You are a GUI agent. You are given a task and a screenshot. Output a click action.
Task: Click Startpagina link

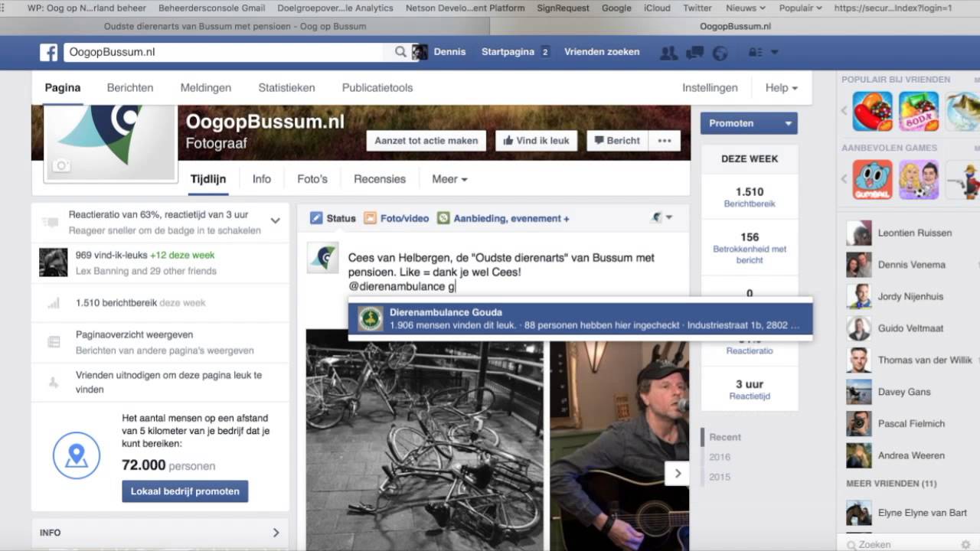[508, 52]
